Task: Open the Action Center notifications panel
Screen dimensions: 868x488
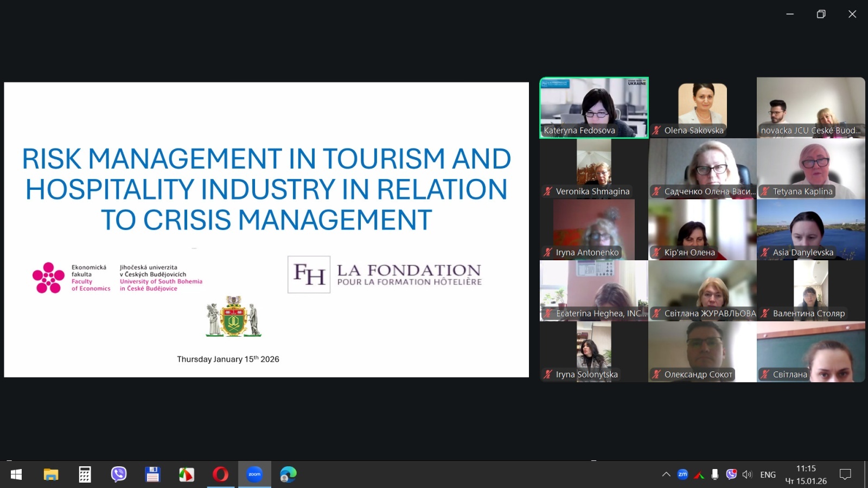Action: point(845,474)
